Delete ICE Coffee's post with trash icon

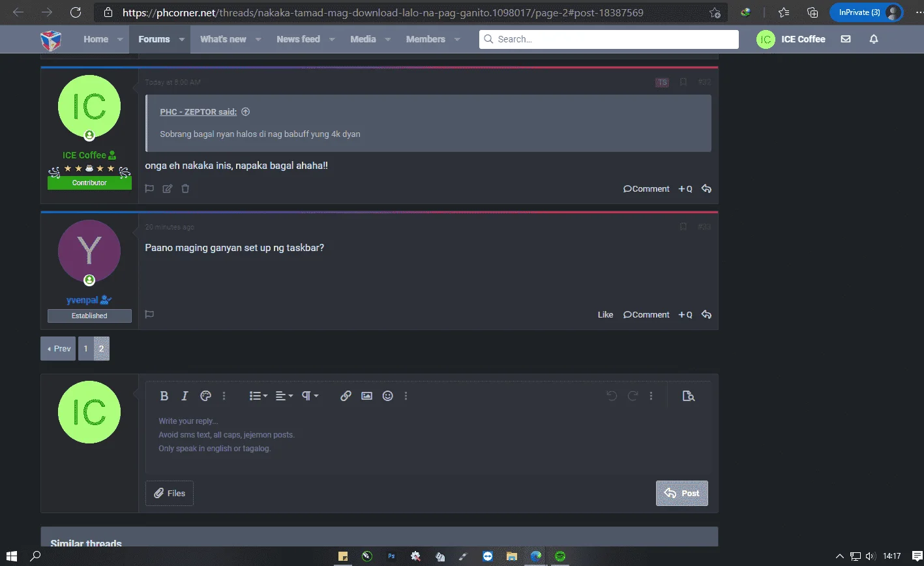pos(185,188)
